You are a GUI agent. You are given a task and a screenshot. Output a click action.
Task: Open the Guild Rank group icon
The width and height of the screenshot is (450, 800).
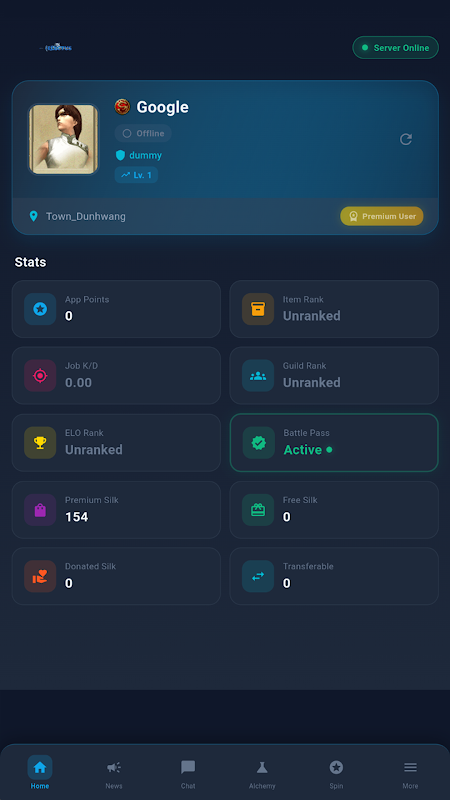[x=258, y=376]
